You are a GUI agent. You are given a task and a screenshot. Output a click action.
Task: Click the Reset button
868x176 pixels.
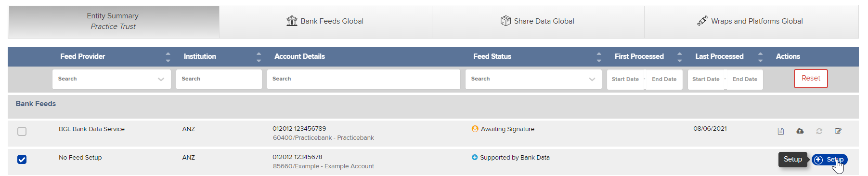(811, 79)
